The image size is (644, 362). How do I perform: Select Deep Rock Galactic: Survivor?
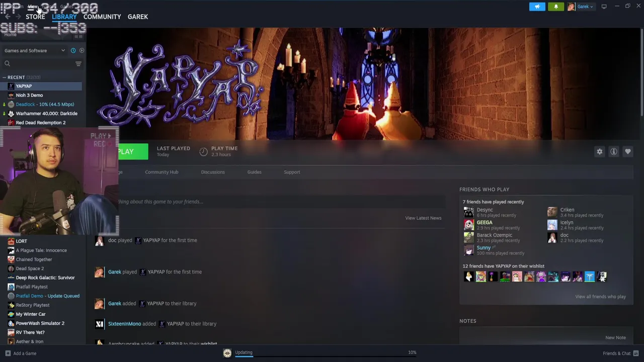click(45, 278)
